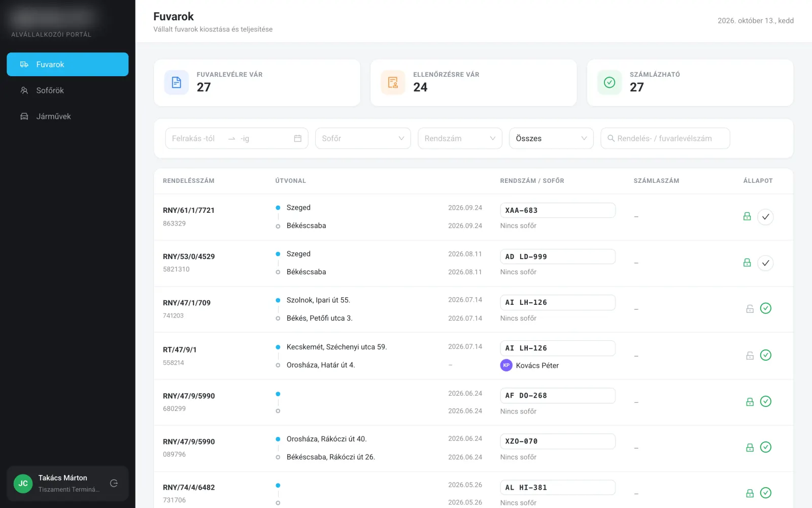The width and height of the screenshot is (812, 508).
Task: Click checkmark button for RNY/61/1/7721
Action: coord(765,217)
